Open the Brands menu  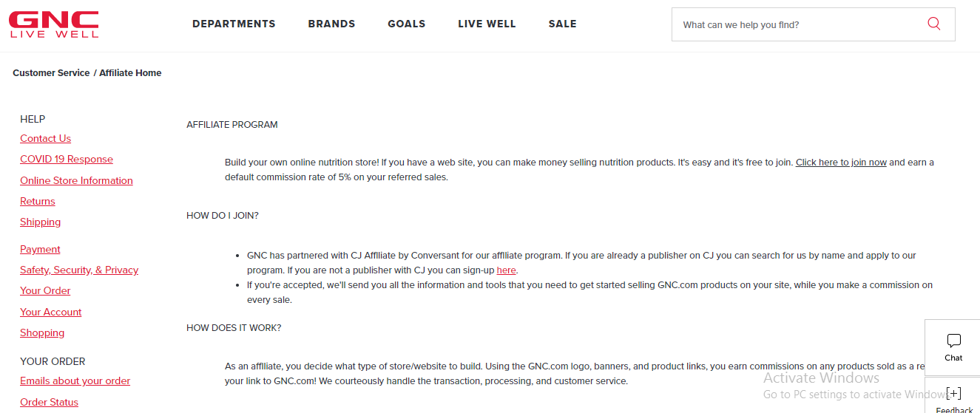(x=331, y=24)
